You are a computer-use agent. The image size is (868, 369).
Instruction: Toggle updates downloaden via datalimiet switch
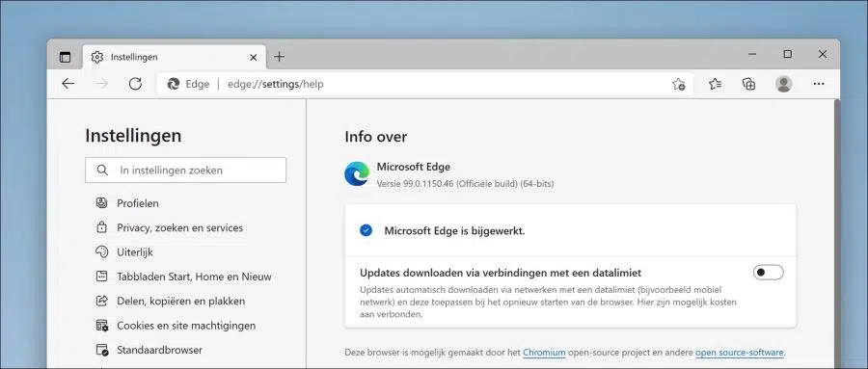point(769,273)
